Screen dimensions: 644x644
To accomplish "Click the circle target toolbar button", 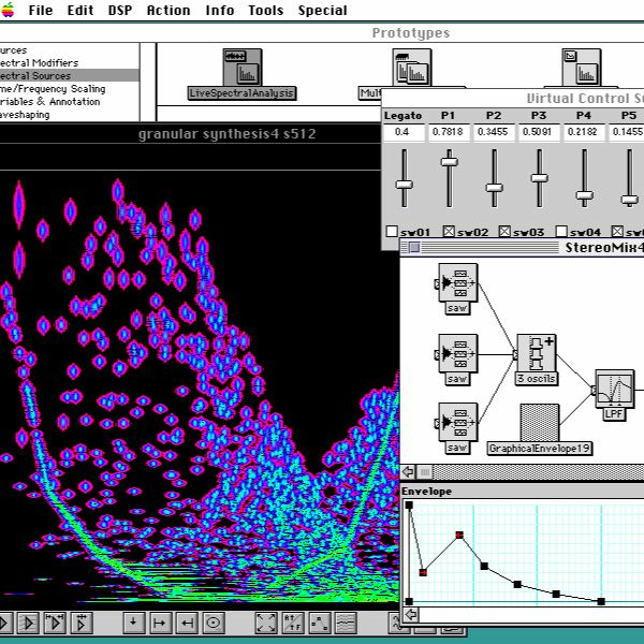I will 214,623.
